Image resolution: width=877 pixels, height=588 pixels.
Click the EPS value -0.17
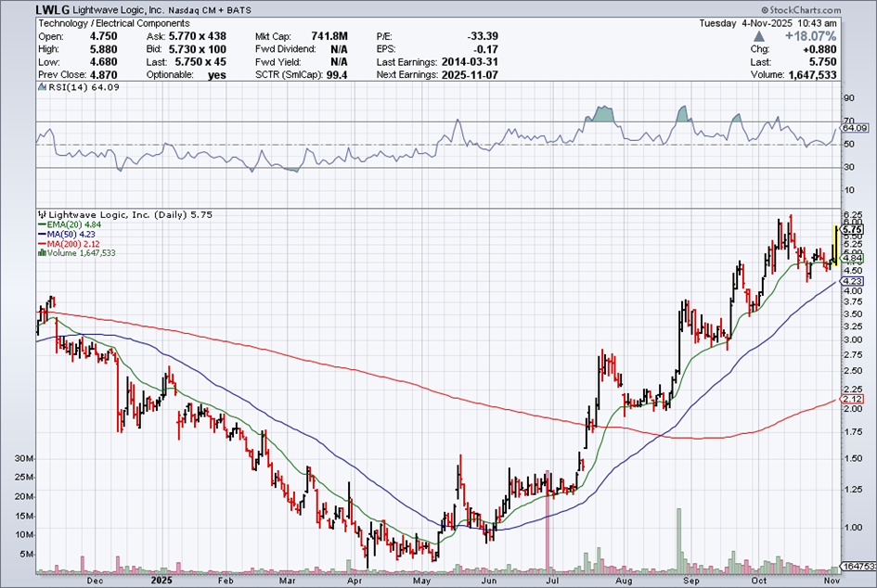pyautogui.click(x=486, y=49)
